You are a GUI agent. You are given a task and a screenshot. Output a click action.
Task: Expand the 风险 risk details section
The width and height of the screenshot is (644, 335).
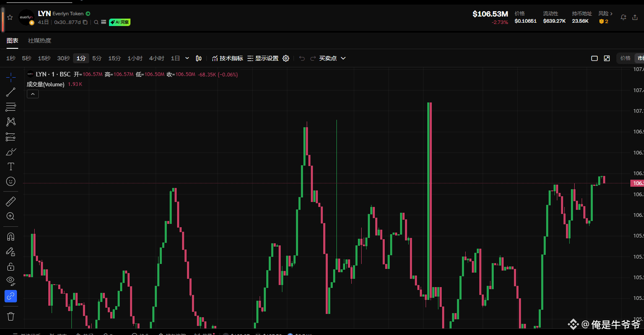click(x=605, y=13)
